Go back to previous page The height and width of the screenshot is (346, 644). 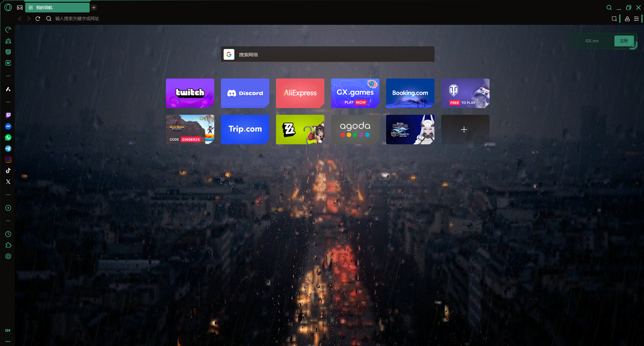click(x=20, y=18)
